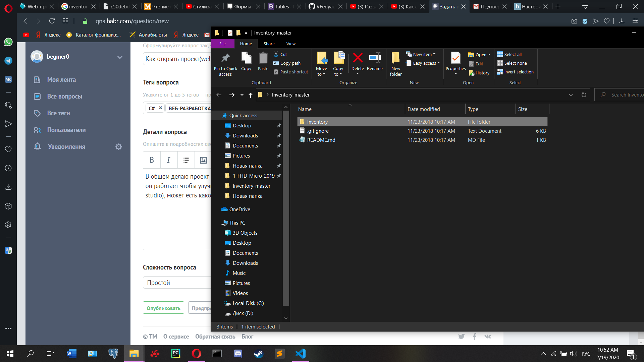Click Опубликовать publish button

(163, 308)
